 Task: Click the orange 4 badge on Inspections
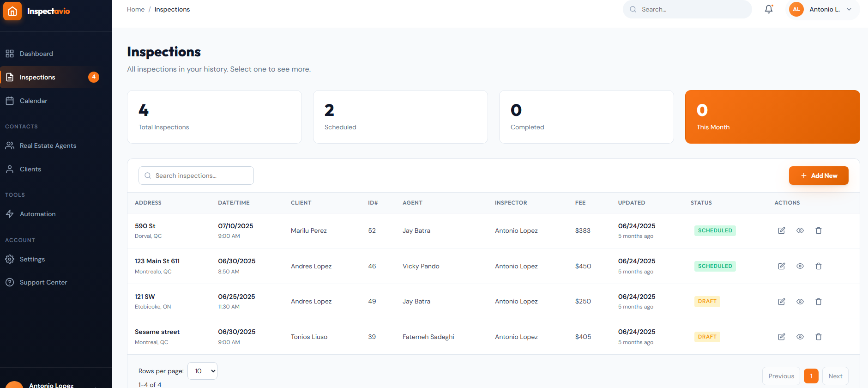coord(94,77)
